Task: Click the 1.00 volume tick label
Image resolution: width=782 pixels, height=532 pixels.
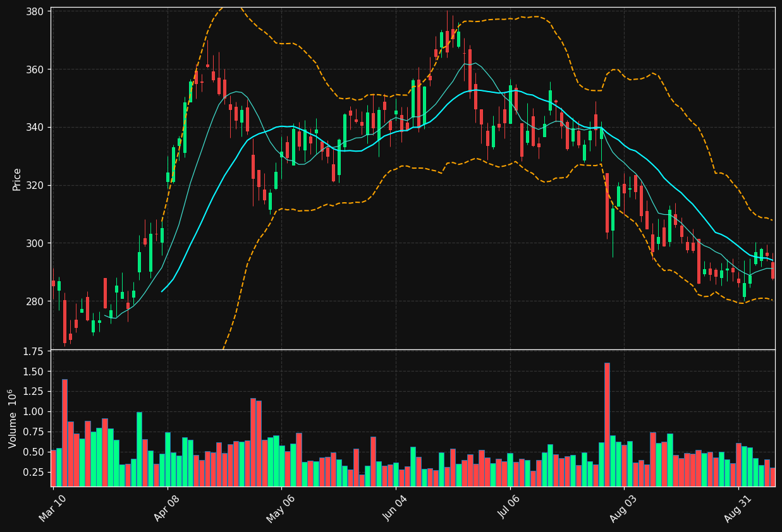Action: 32,412
